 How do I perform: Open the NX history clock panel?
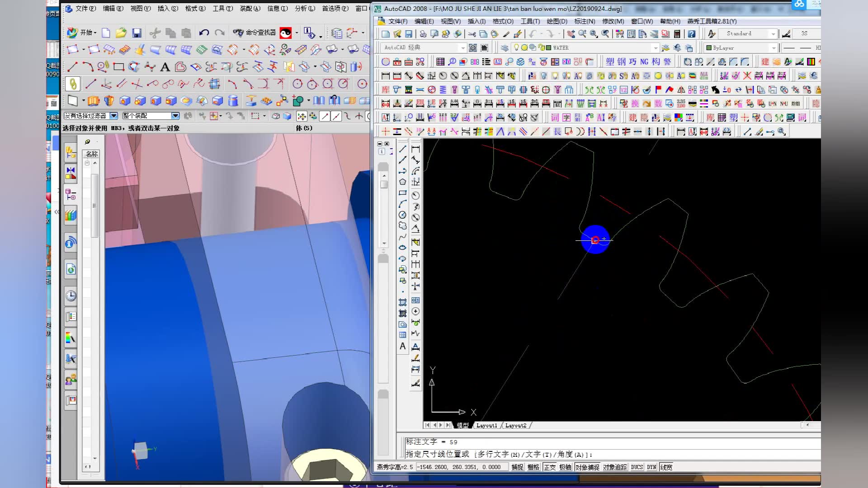click(x=71, y=296)
